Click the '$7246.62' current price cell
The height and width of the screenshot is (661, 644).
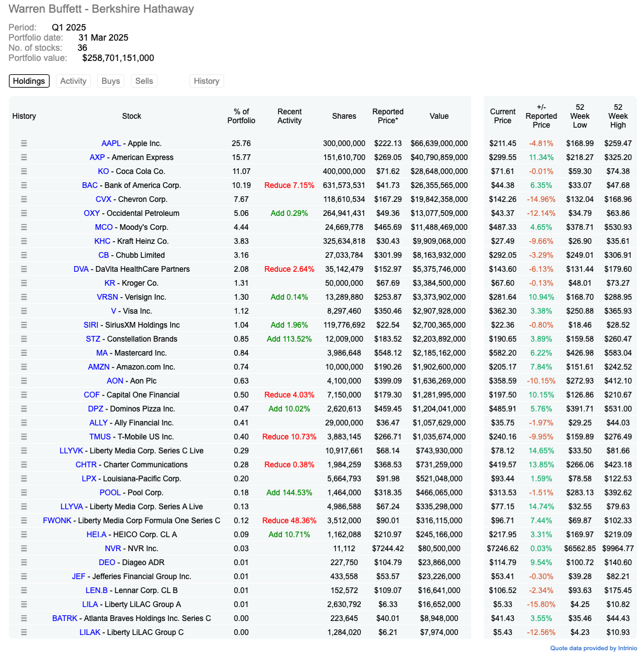coord(503,549)
